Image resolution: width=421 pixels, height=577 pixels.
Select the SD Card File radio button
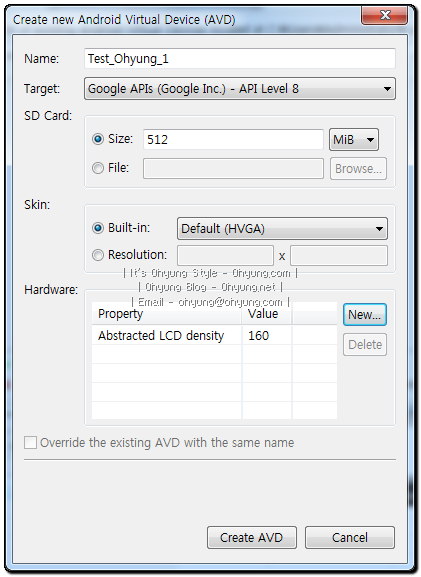tap(98, 168)
